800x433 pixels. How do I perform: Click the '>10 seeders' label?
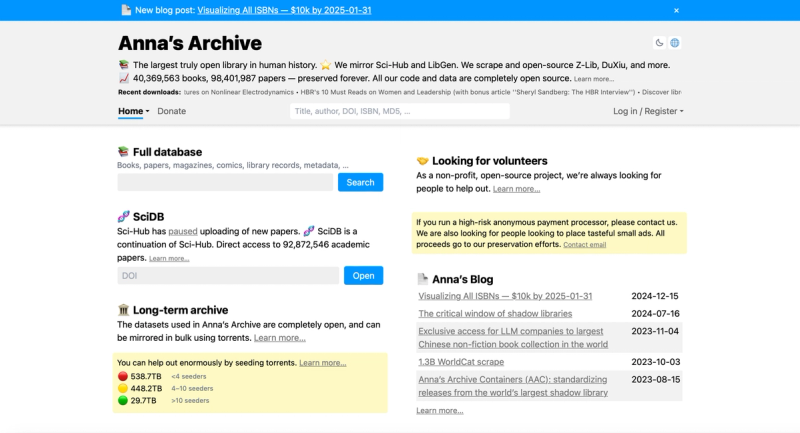190,401
